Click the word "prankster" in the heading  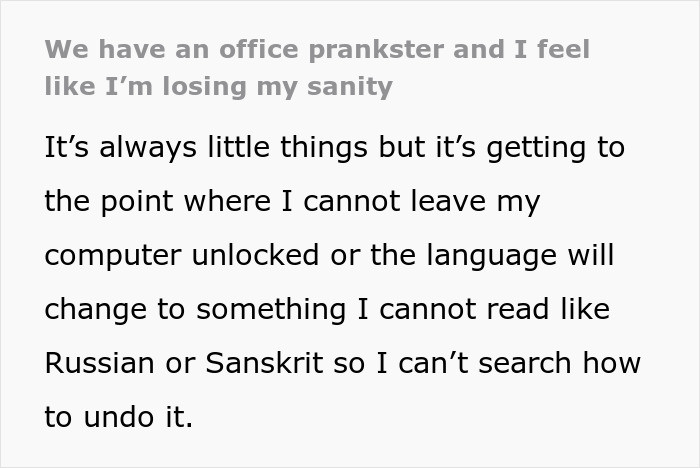coord(376,50)
